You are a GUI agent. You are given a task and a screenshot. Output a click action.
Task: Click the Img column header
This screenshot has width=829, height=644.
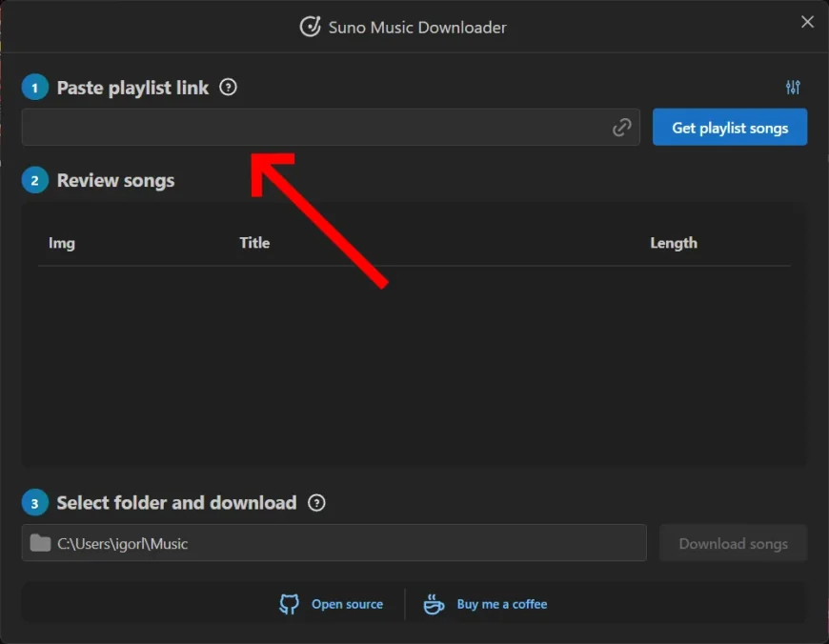[x=62, y=243]
